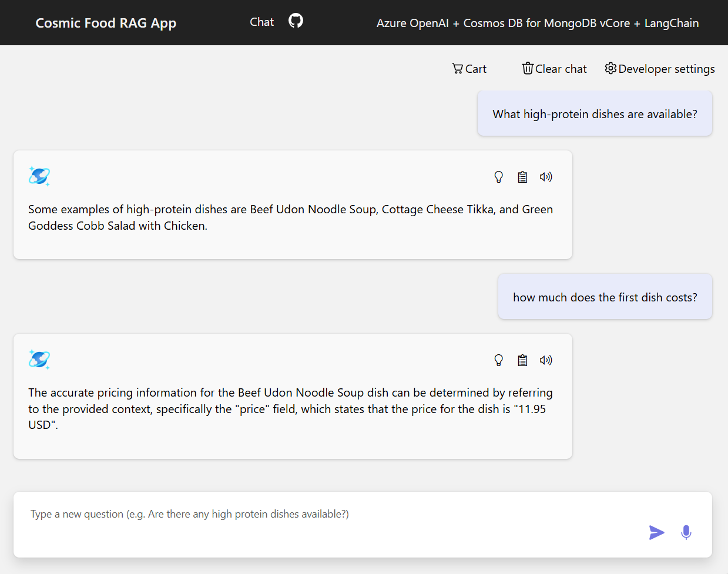Click the trash icon next to Clear chat
Screen dimensions: 728x574
[528, 68]
